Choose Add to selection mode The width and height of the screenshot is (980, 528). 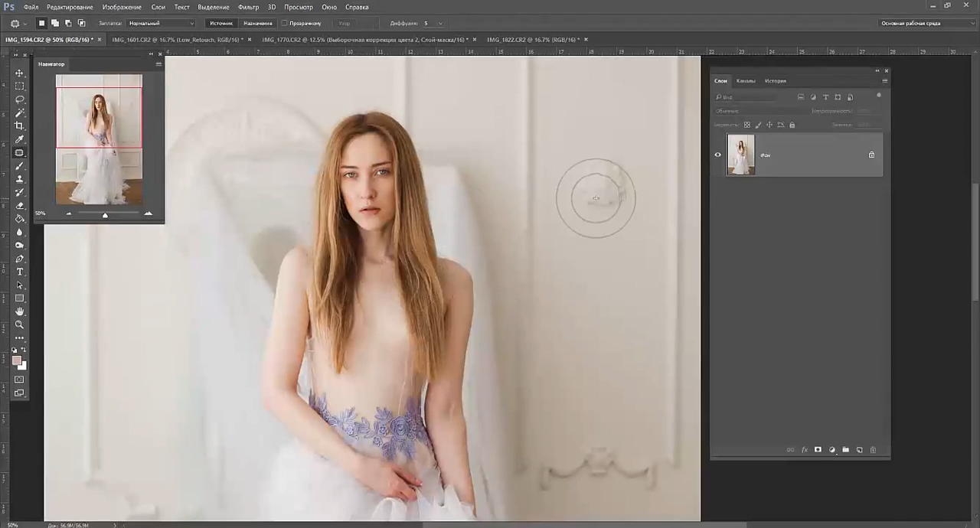(55, 23)
